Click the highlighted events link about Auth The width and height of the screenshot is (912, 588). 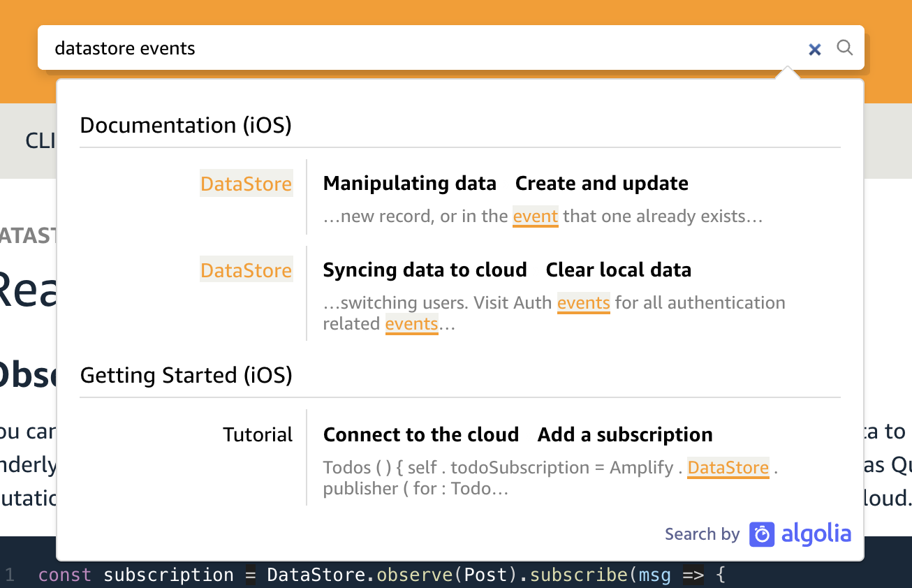tap(584, 302)
